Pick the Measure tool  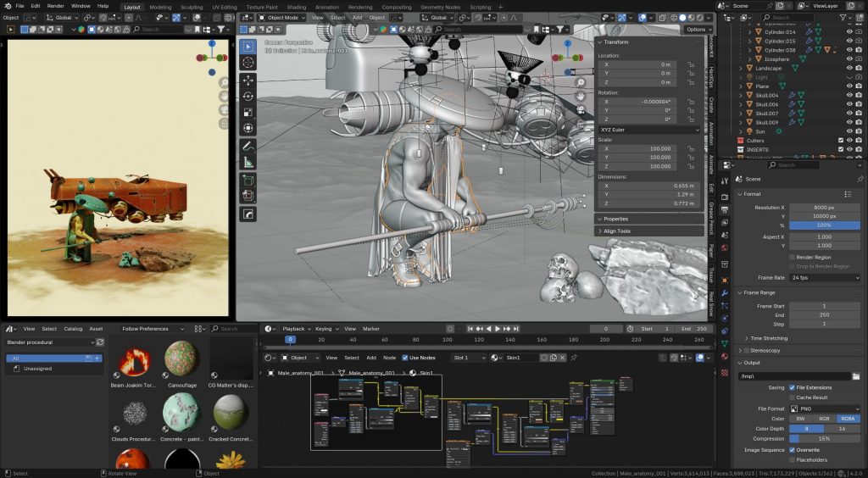point(248,161)
